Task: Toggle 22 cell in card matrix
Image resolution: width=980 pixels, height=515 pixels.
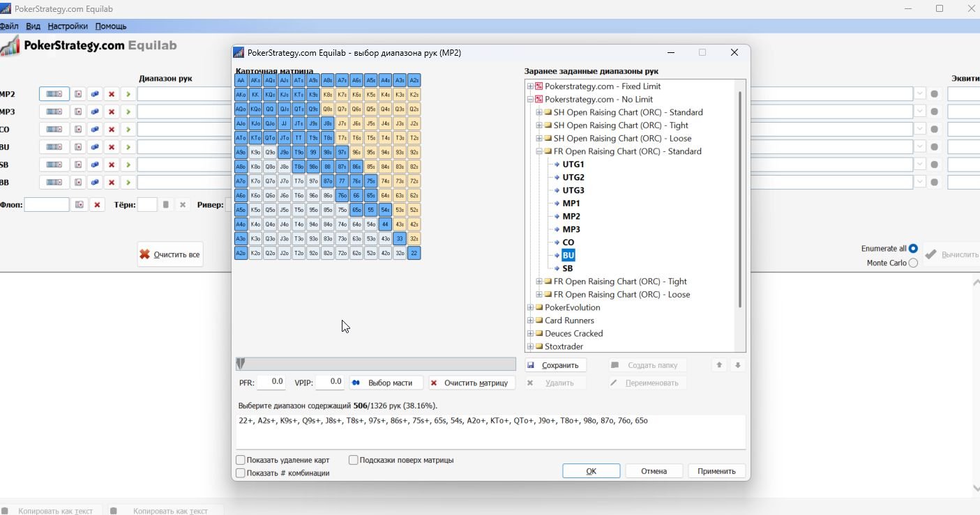Action: (414, 253)
